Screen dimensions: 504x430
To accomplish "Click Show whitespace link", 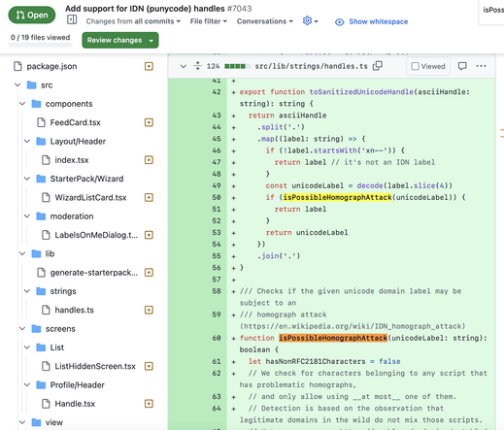I will (x=378, y=21).
